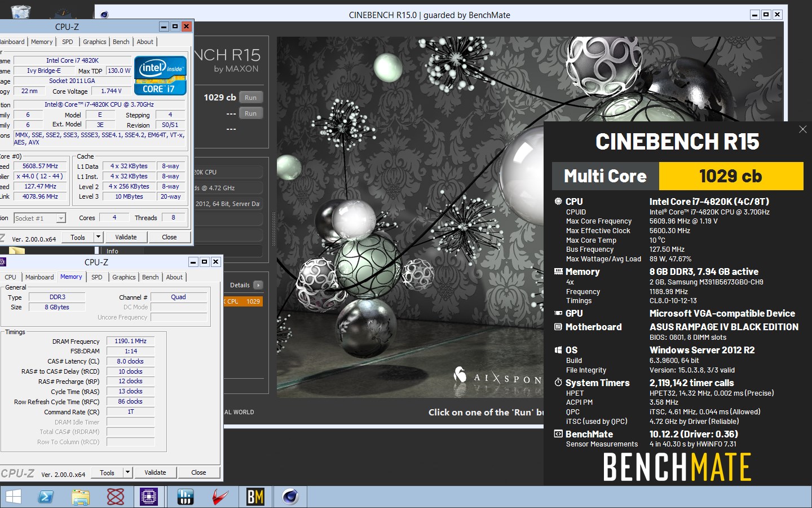
Task: Click ASUS RAMPAGE IV BLACK EDITION text
Action: coord(724,327)
